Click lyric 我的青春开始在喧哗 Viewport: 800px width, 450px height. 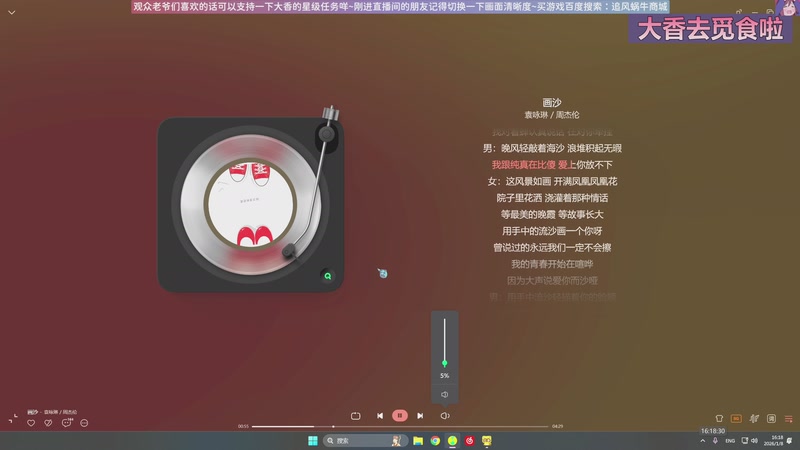click(552, 264)
